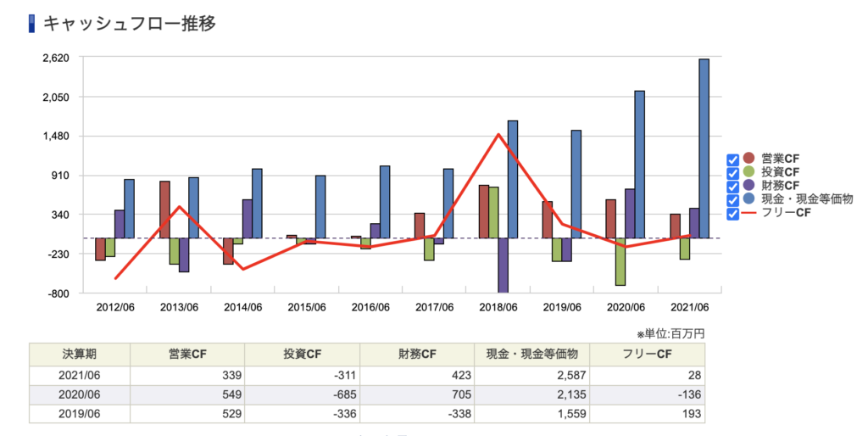Click the 2018/06 purple 財務CF negative bar
The height and width of the screenshot is (436, 868).
click(x=503, y=266)
